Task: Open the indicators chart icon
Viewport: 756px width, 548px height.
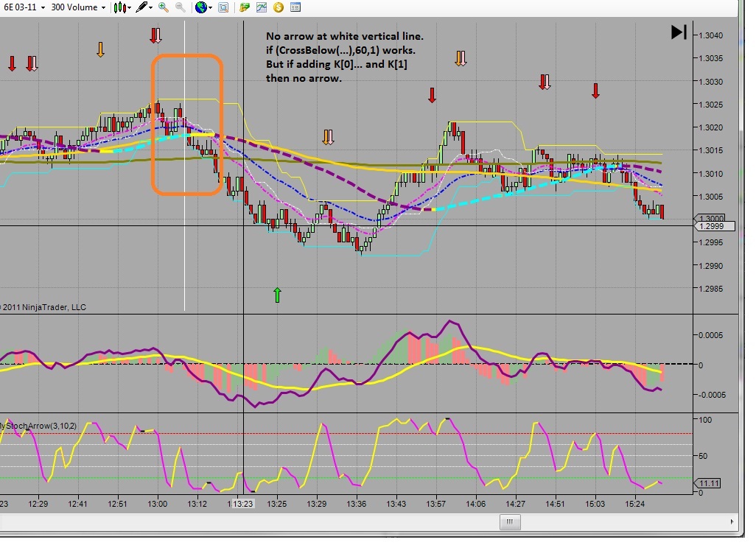Action: [262, 7]
